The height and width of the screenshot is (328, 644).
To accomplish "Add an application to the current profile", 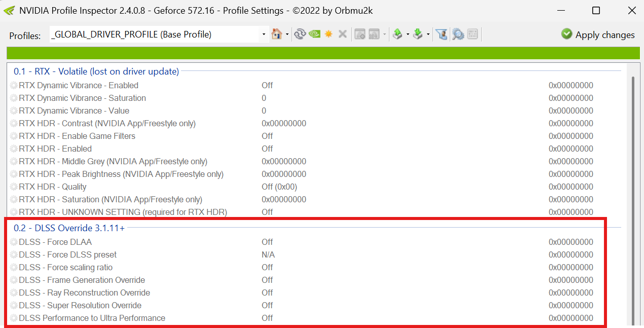I will tap(360, 34).
